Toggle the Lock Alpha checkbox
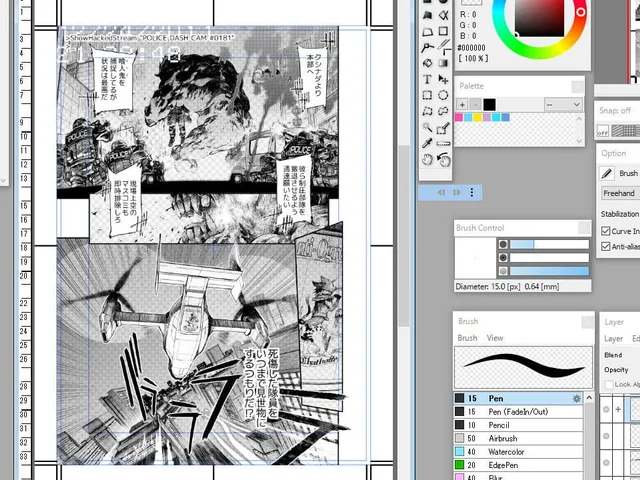 point(609,384)
